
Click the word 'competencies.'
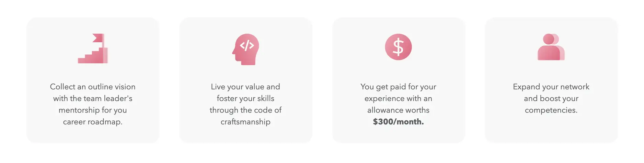(551, 110)
